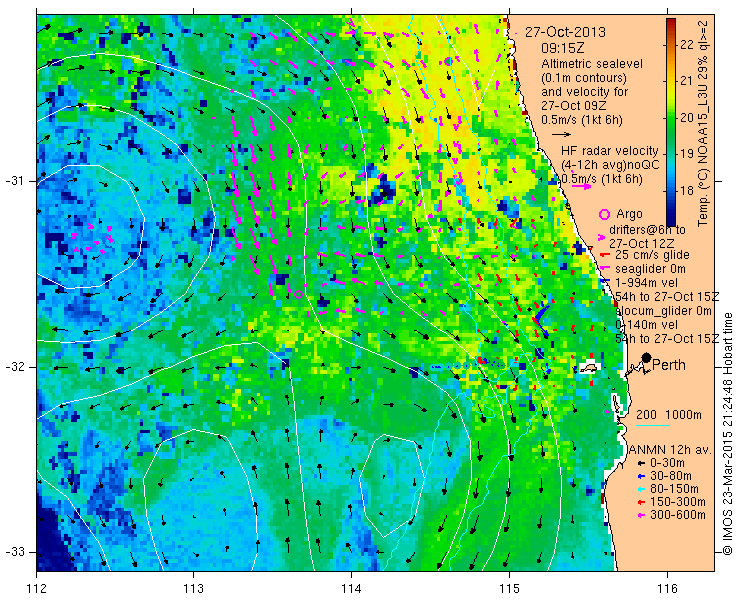Screen dimensions: 740x600
Task: Click the 18 tick on temperature colorbar
Action: click(687, 191)
